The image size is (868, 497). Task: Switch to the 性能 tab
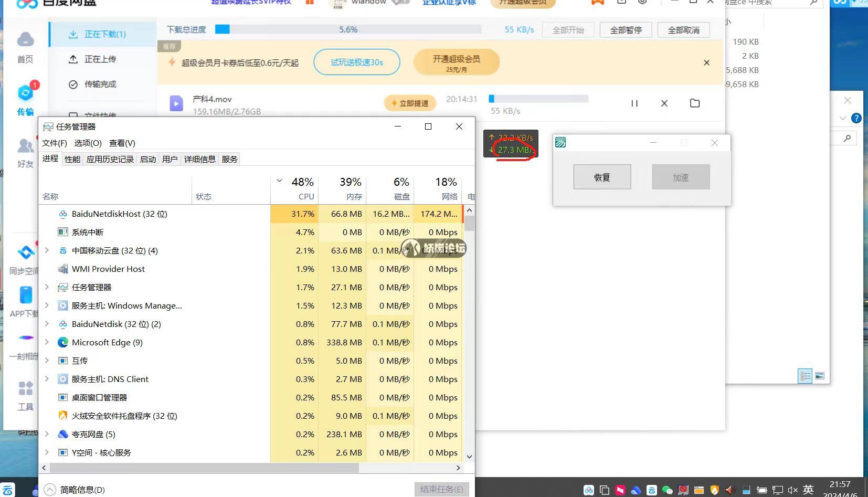click(x=72, y=159)
